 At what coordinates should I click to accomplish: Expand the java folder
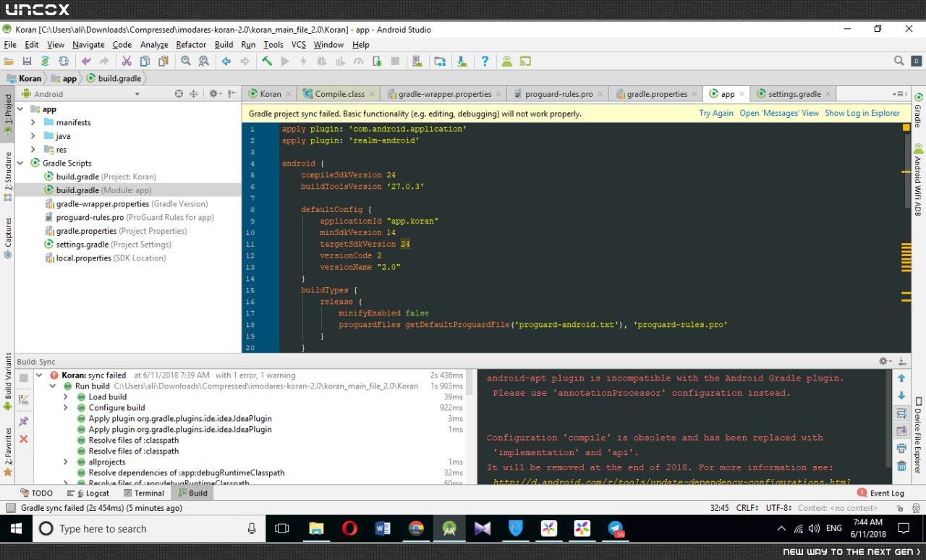(x=33, y=136)
